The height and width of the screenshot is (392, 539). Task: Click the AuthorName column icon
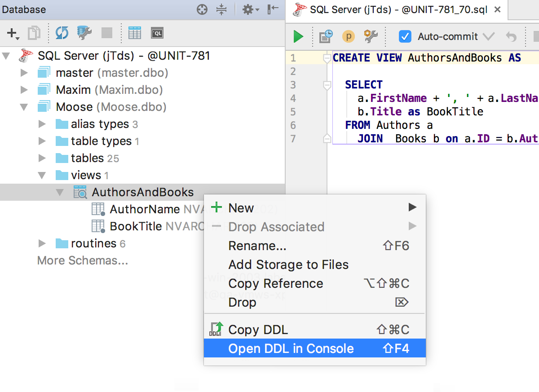98,209
